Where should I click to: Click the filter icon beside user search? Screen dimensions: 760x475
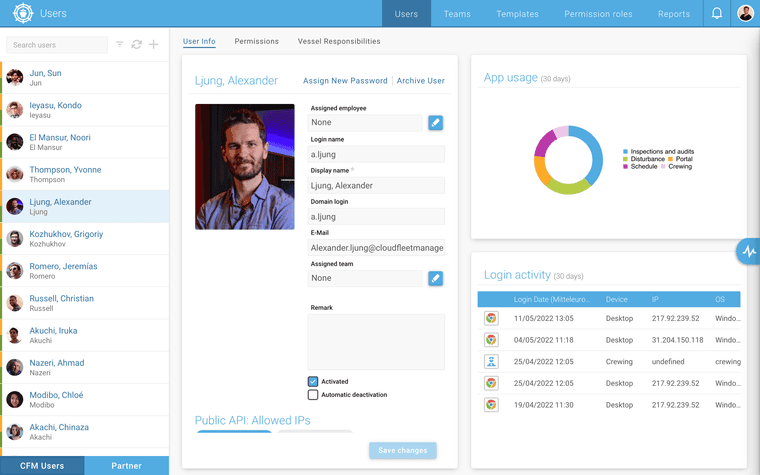point(120,45)
